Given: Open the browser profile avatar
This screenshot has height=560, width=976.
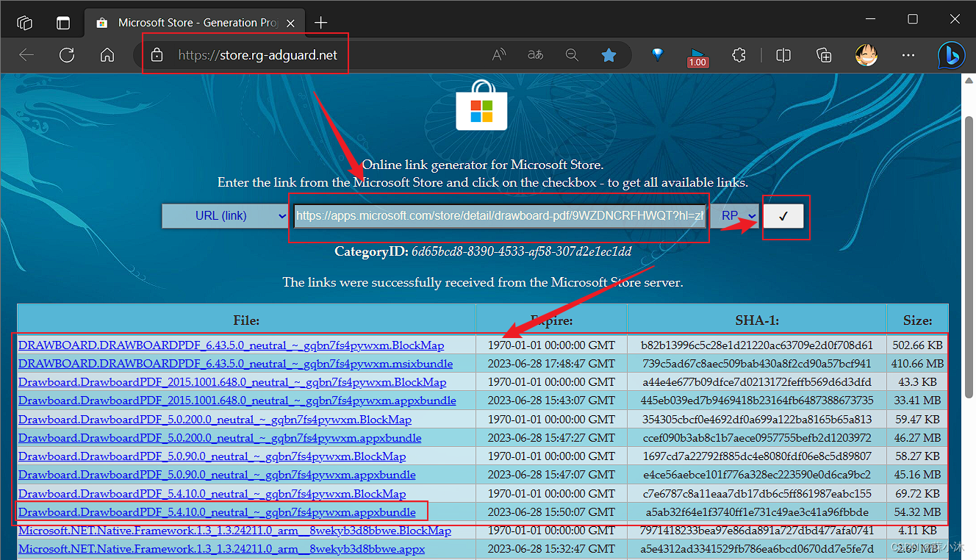Looking at the screenshot, I should tap(867, 55).
